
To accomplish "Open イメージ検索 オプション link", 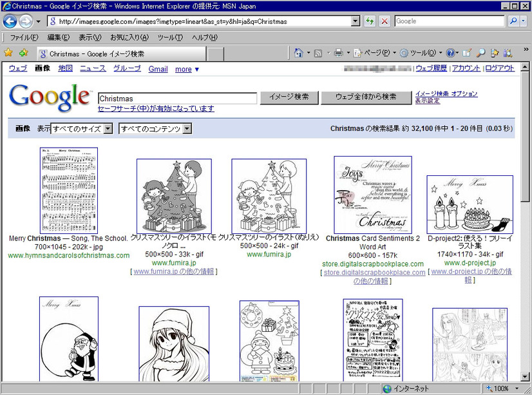I will pyautogui.click(x=446, y=93).
